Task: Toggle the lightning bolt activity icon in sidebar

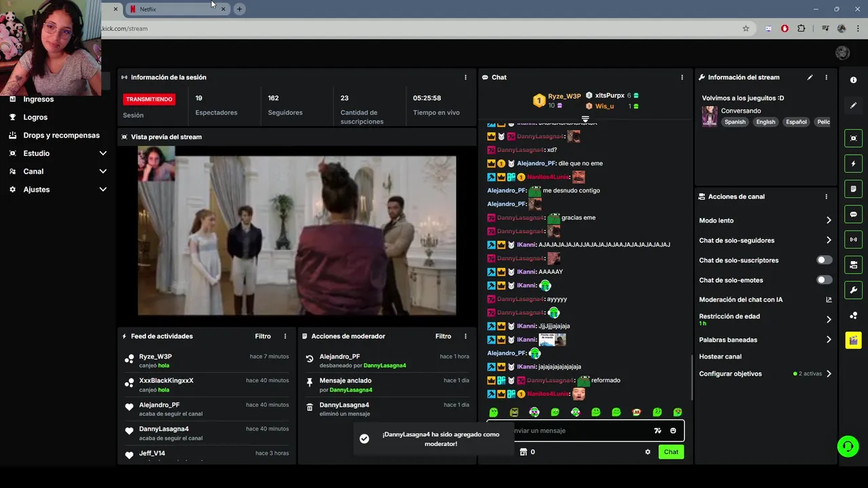Action: tap(853, 163)
